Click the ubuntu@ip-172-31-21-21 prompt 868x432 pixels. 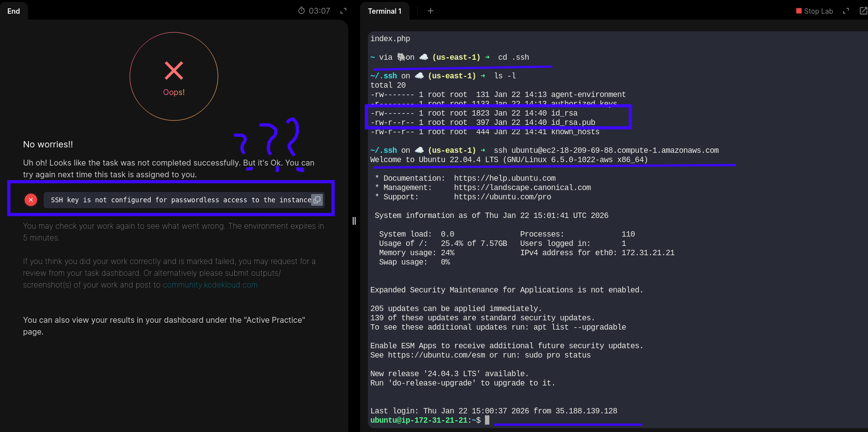point(426,420)
